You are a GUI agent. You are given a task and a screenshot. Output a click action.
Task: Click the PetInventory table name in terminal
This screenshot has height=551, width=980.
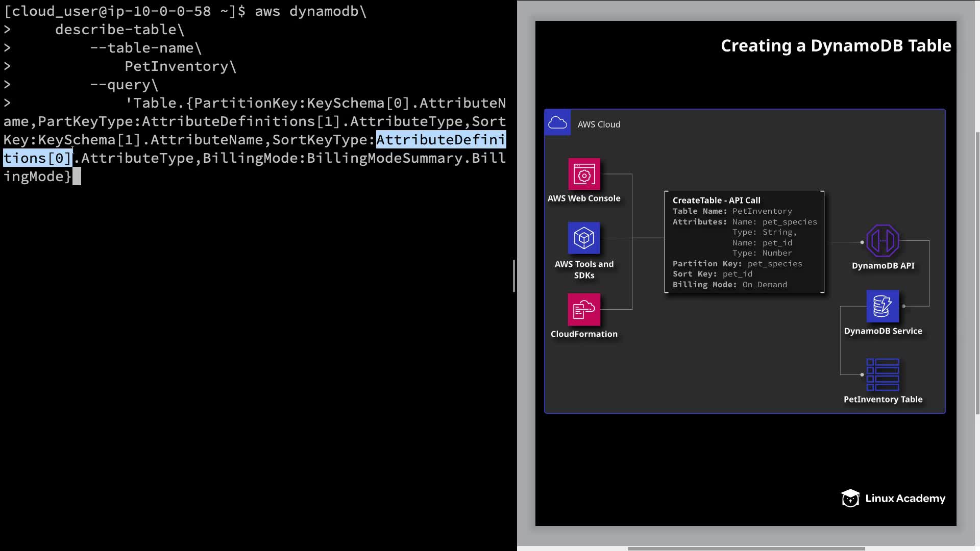click(x=177, y=66)
